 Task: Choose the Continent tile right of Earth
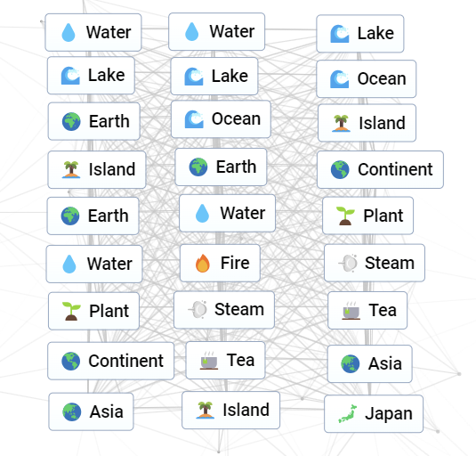tap(380, 169)
